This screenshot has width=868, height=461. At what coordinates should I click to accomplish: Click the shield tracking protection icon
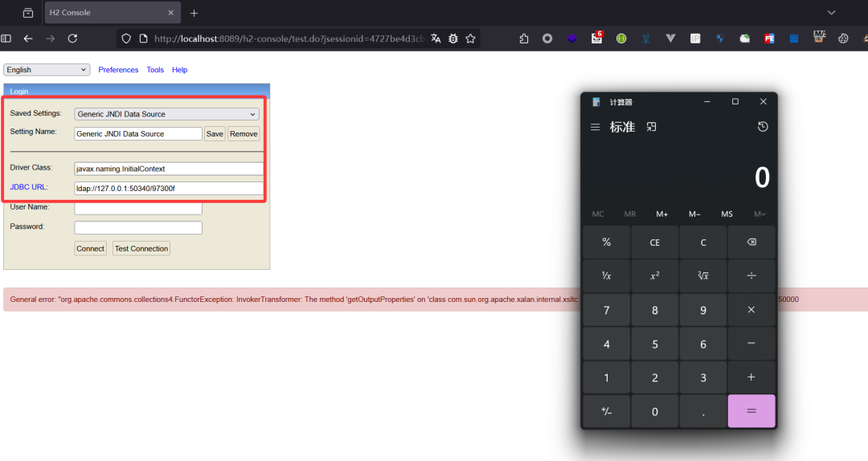coord(126,39)
